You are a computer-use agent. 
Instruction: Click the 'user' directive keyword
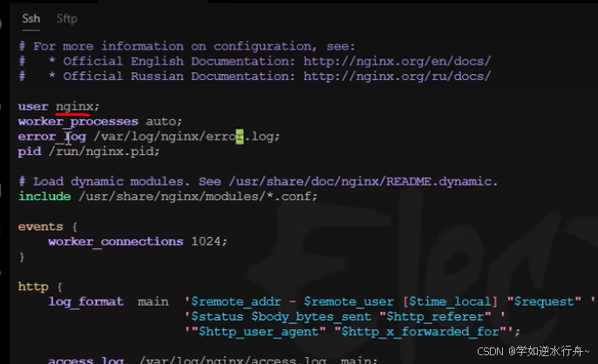[x=33, y=106]
